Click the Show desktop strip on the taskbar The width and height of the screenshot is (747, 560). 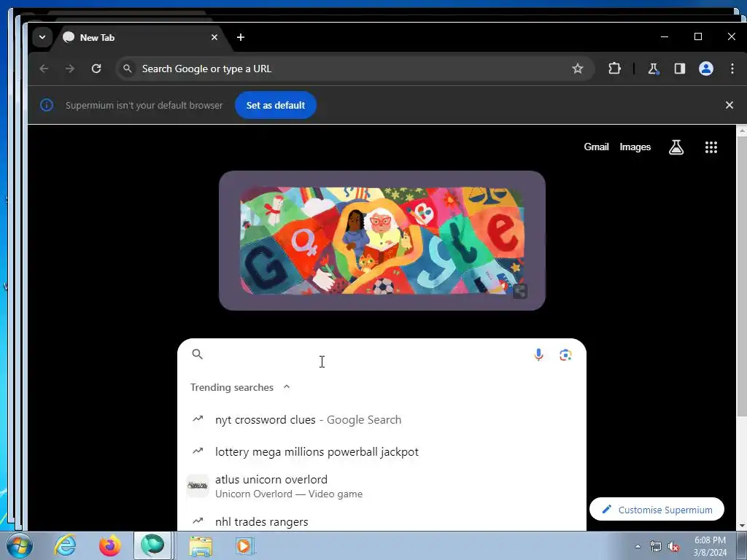(742, 546)
